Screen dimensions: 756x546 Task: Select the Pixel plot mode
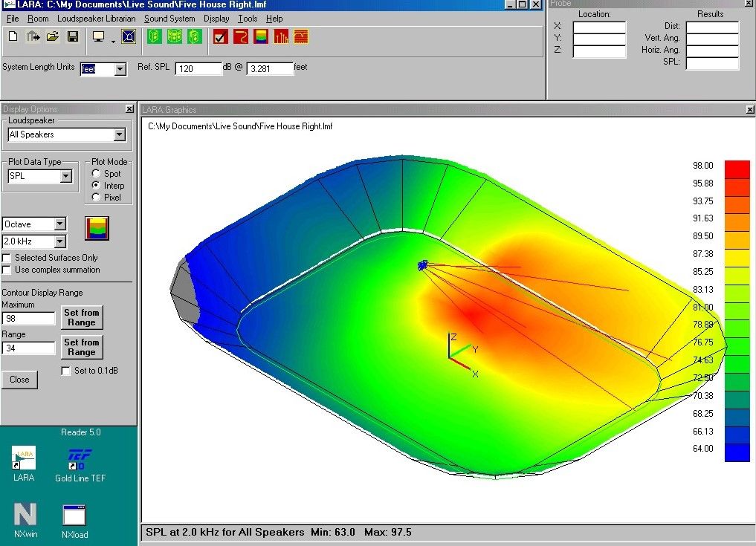click(x=96, y=198)
